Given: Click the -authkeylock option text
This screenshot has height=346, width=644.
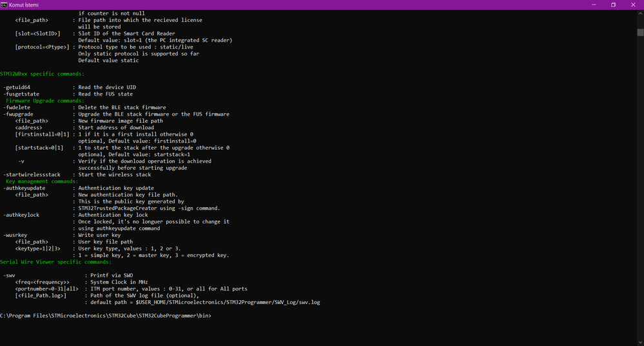Looking at the screenshot, I should [x=21, y=215].
